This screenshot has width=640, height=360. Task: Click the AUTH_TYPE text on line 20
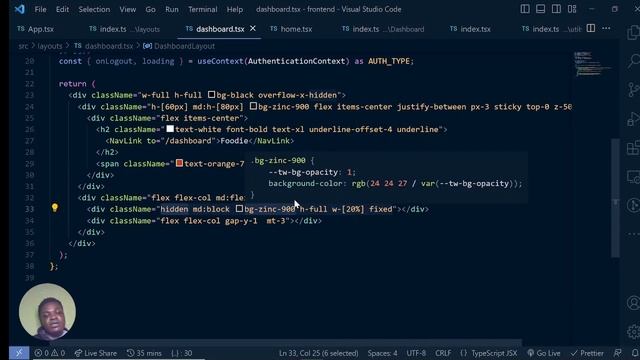(389, 61)
